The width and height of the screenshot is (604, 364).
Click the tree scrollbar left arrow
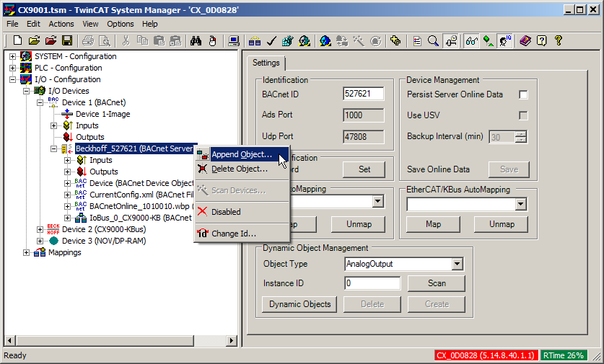tap(9, 340)
